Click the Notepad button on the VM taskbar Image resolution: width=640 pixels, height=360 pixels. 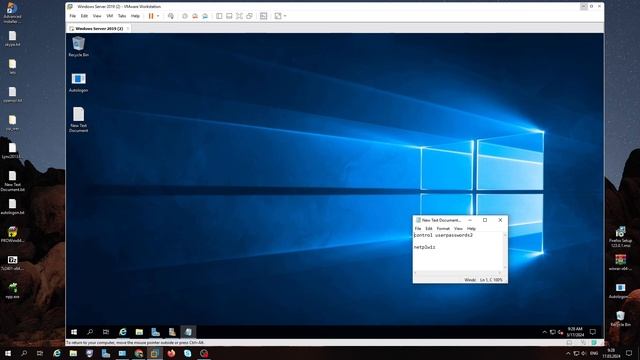(x=188, y=332)
